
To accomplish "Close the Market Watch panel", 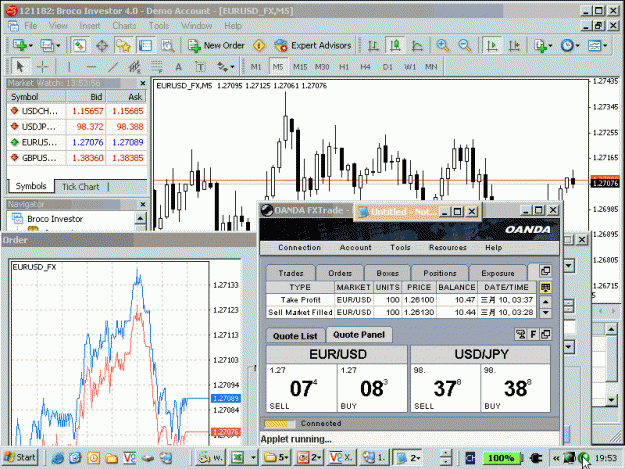I will coord(143,83).
